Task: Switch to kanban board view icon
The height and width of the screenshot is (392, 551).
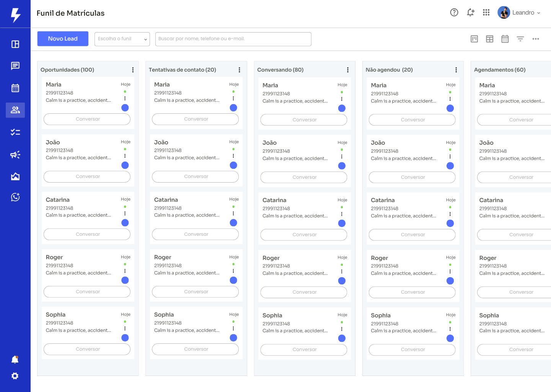Action: 474,39
